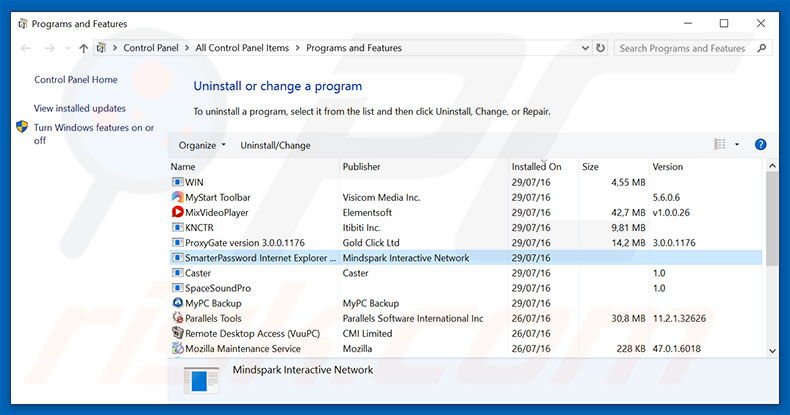Sort by the Installed On column header
The width and height of the screenshot is (790, 415).
click(x=536, y=167)
